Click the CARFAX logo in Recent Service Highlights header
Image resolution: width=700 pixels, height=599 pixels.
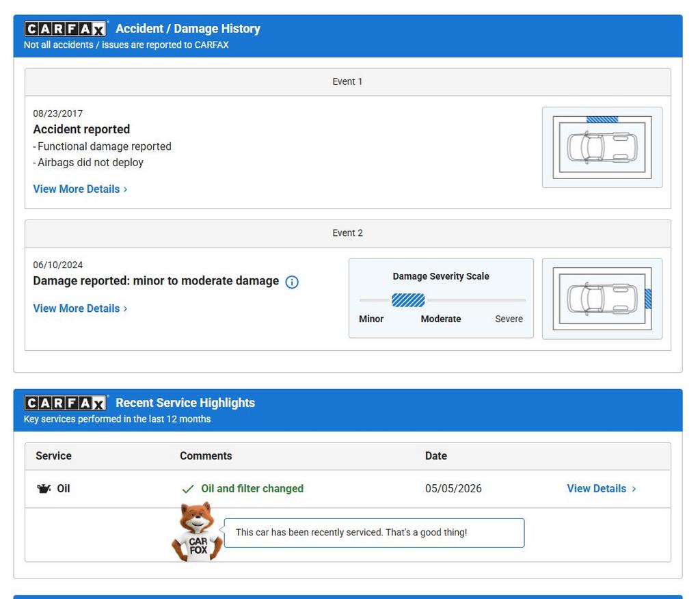[x=65, y=403]
